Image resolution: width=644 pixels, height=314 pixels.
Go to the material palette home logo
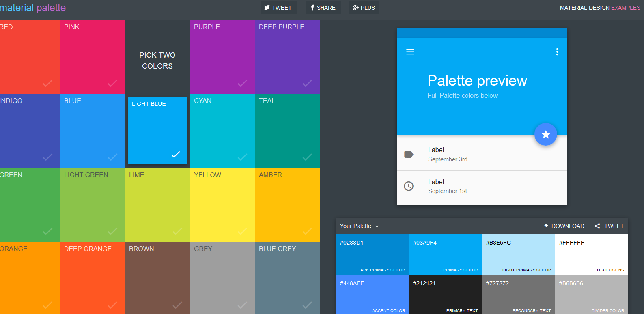pos(33,8)
